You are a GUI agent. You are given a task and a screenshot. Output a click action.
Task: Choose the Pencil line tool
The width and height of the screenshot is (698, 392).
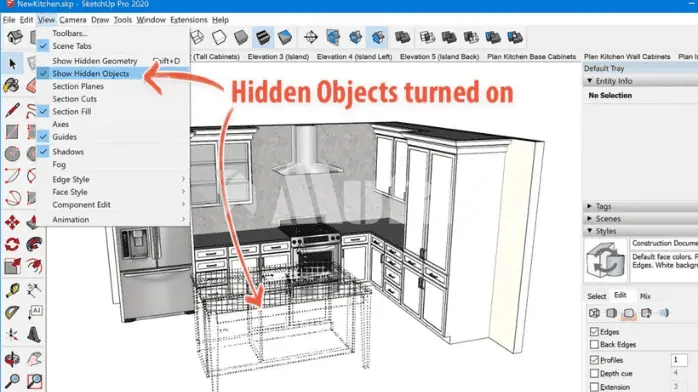click(x=12, y=110)
